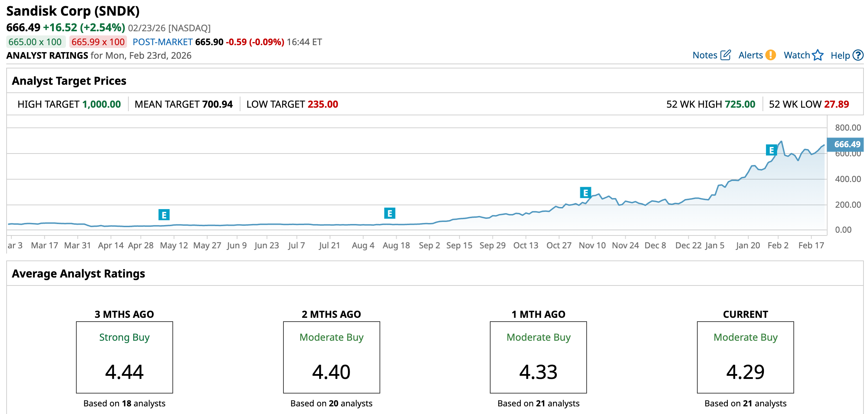The height and width of the screenshot is (414, 868).
Task: Open the Notes link
Action: pos(705,55)
